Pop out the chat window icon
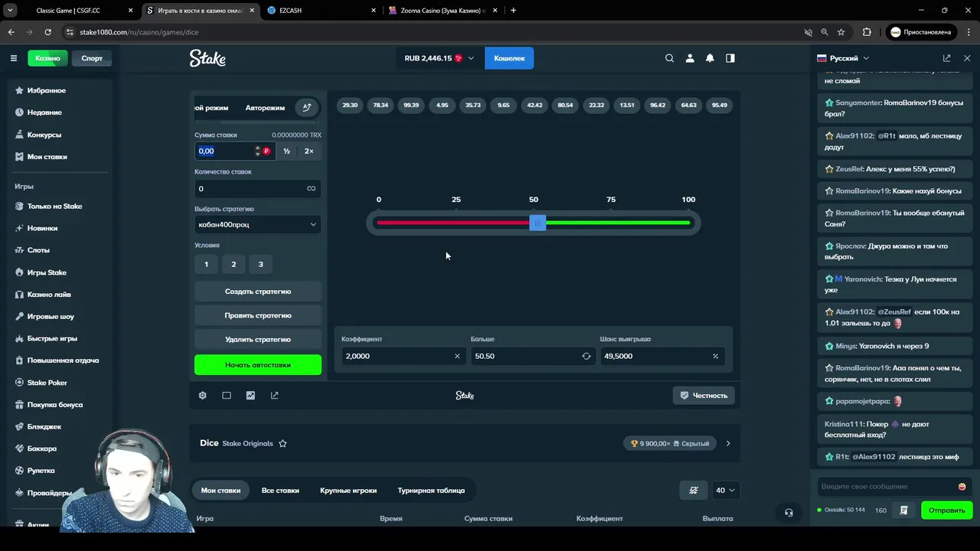Image resolution: width=980 pixels, height=551 pixels. click(x=947, y=58)
